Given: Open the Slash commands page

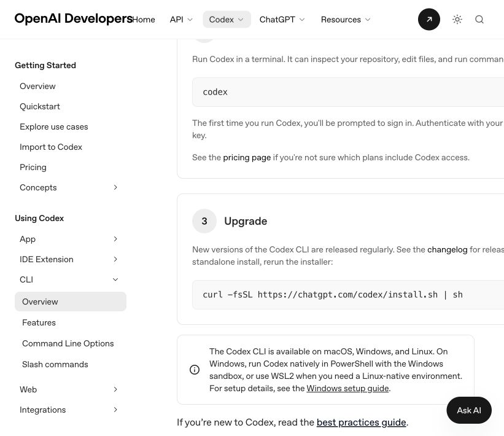Looking at the screenshot, I should click(x=55, y=364).
